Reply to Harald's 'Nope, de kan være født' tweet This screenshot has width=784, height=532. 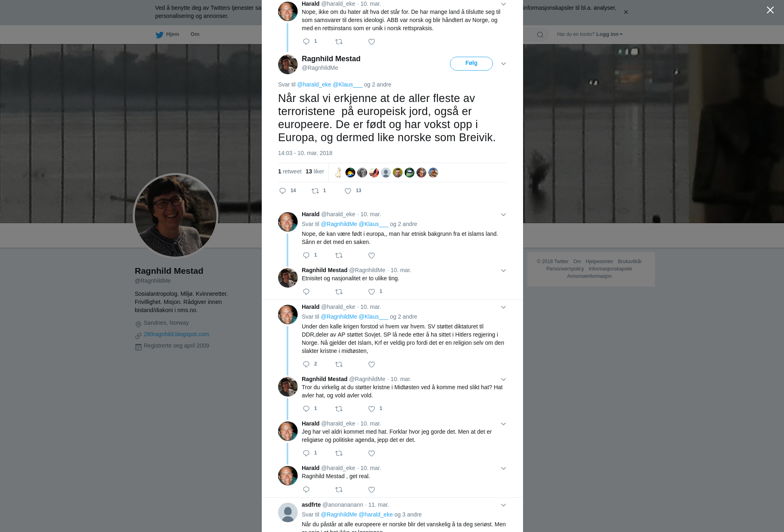pyautogui.click(x=306, y=255)
